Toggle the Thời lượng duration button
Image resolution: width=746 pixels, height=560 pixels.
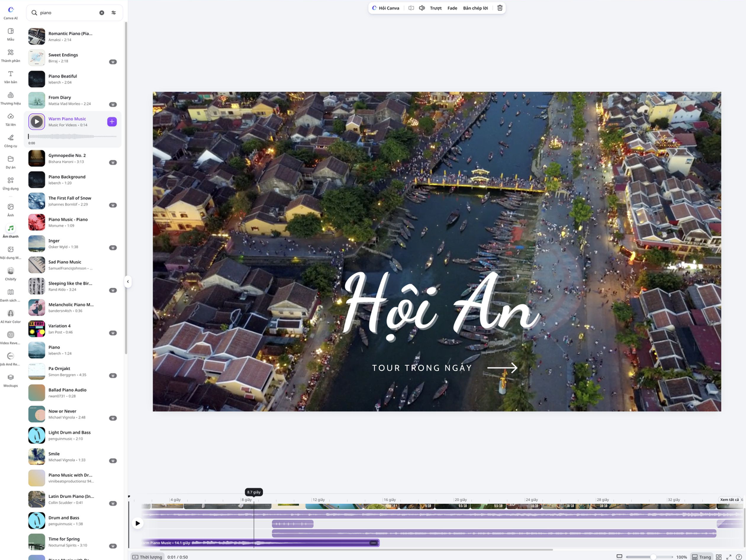[x=147, y=557]
